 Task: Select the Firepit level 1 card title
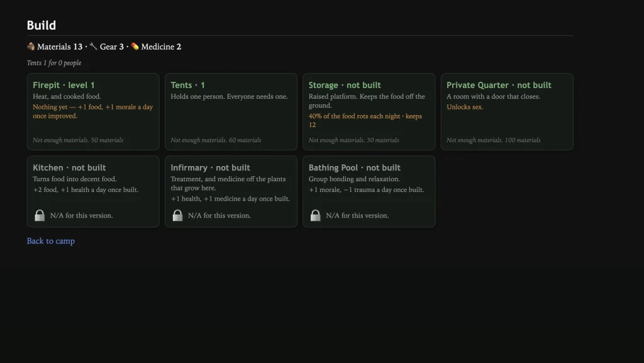tap(64, 85)
